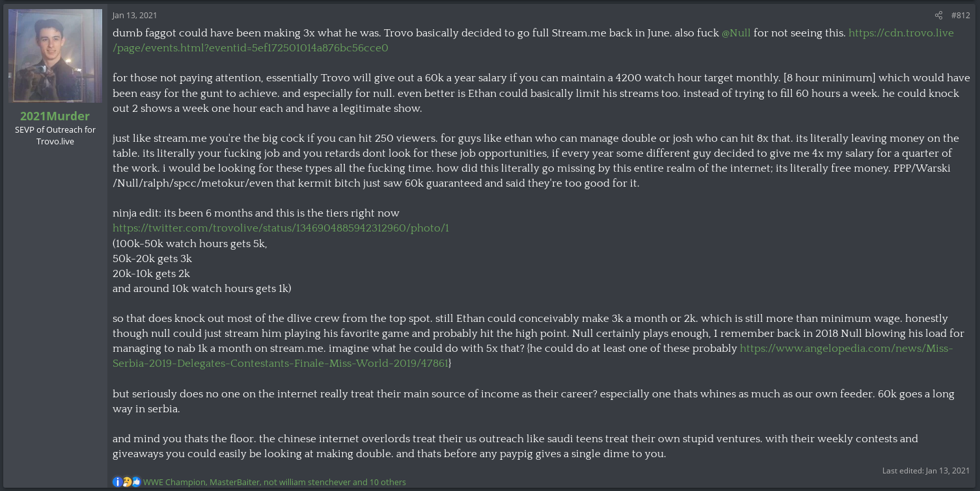View MasterBaiter in the reactions list
The height and width of the screenshot is (491, 980).
pyautogui.click(x=234, y=482)
